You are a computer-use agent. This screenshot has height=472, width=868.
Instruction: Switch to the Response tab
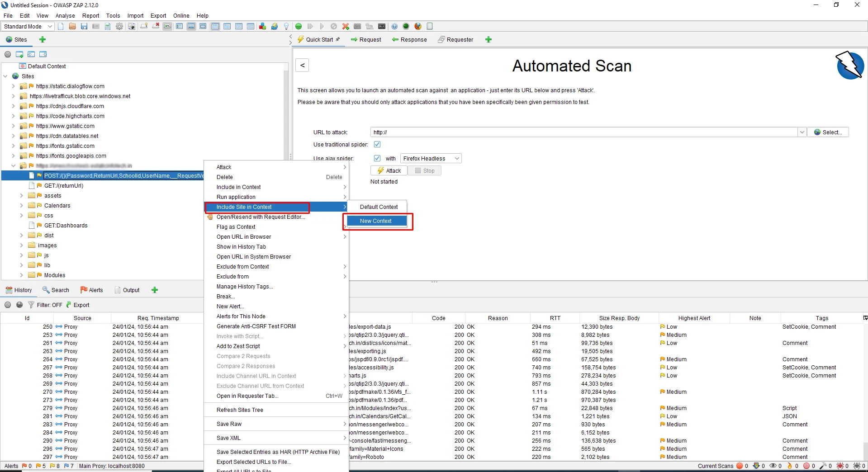409,39
